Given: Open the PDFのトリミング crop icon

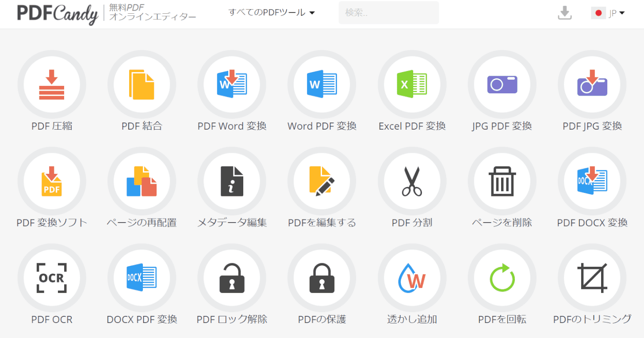Looking at the screenshot, I should pyautogui.click(x=592, y=277).
